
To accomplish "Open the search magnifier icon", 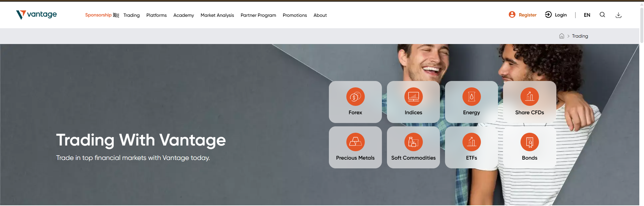I will pos(602,15).
